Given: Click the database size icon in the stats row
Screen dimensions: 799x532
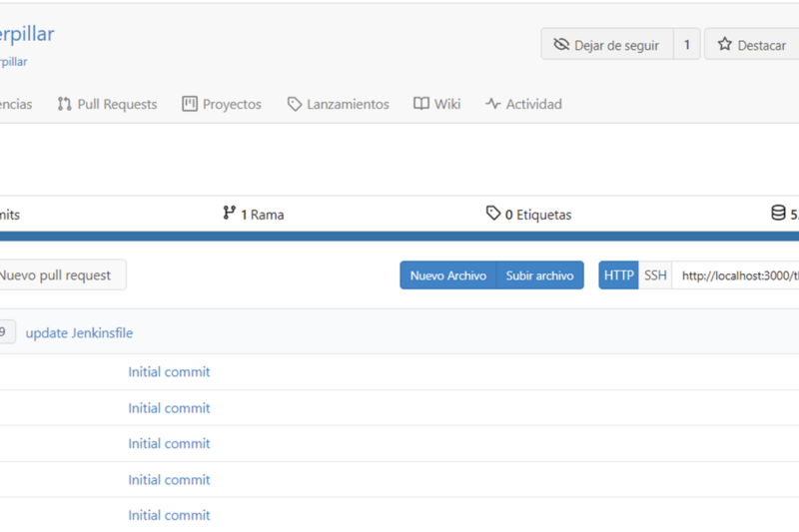Looking at the screenshot, I should [x=778, y=213].
